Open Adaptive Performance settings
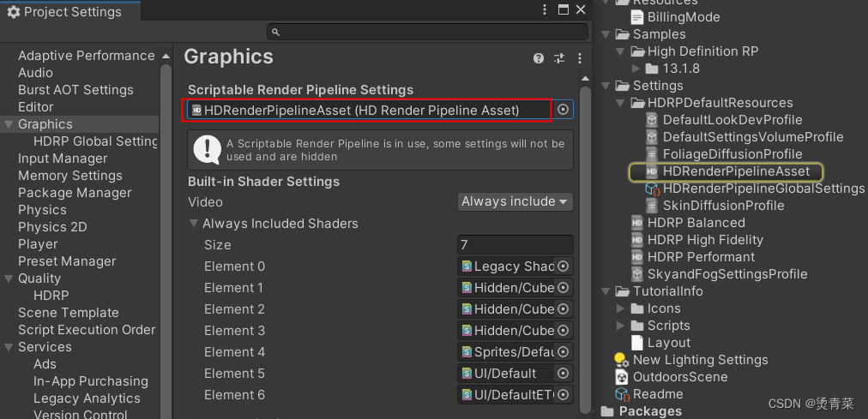 87,56
